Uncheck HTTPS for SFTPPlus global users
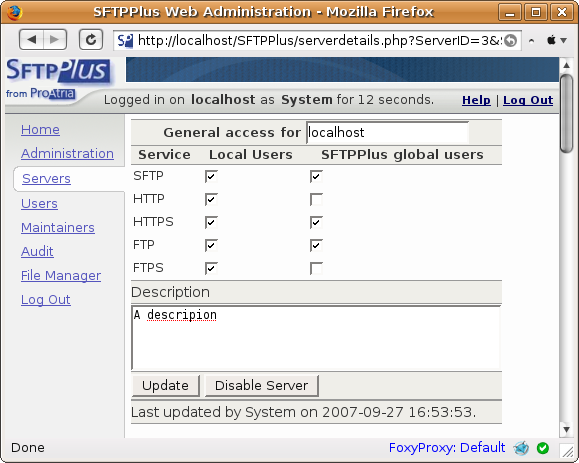This screenshot has height=463, width=579. coord(316,222)
